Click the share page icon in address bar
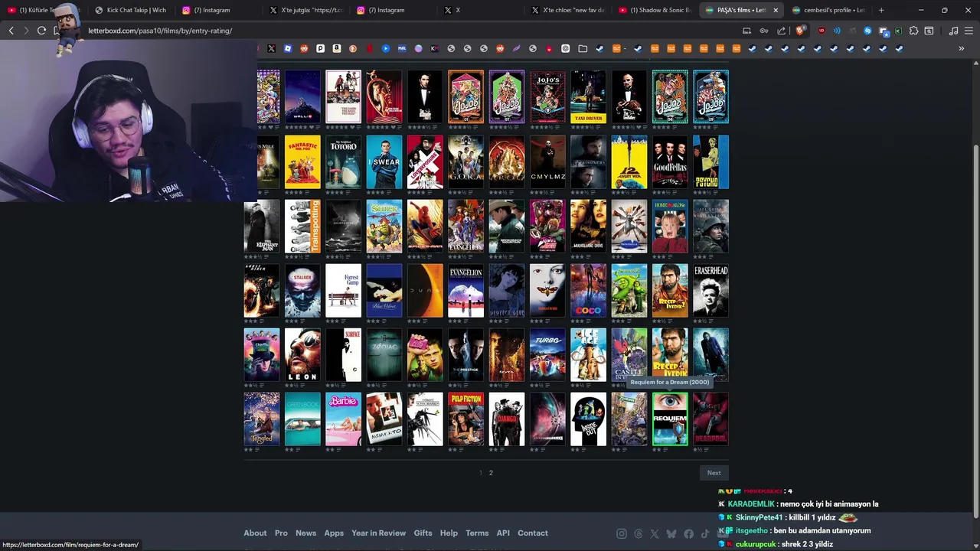This screenshot has width=980, height=551. (781, 31)
